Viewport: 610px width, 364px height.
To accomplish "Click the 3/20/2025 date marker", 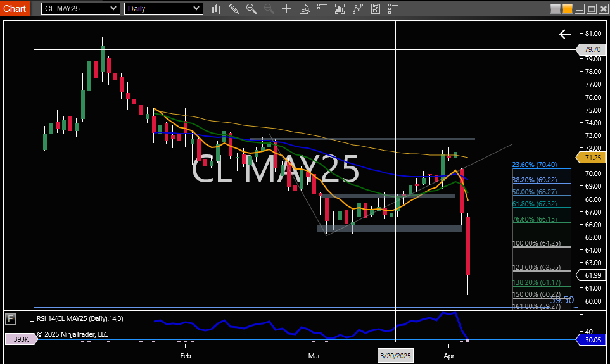I will 395,355.
